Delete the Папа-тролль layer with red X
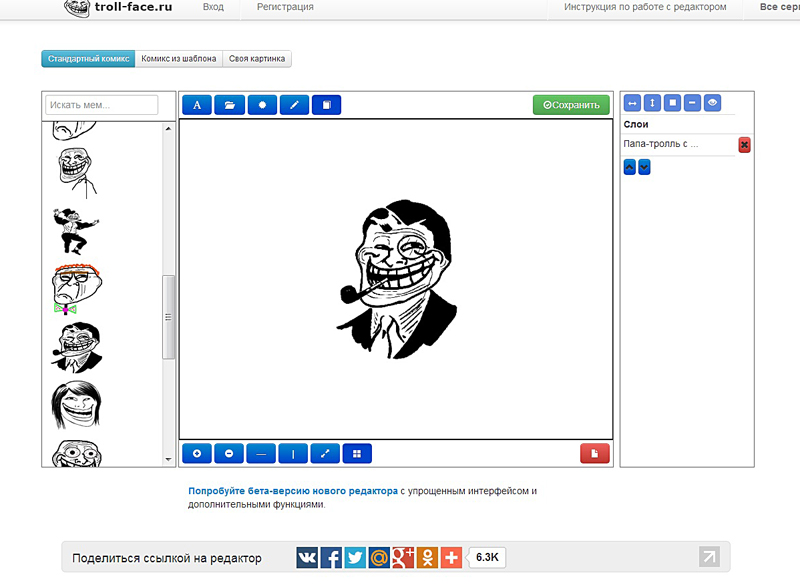Screen dimensions: 800x585 tap(744, 145)
